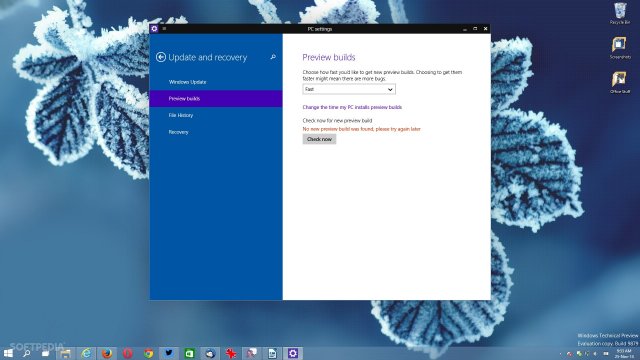Open Thunderbird mail from taskbar
This screenshot has width=640, height=360.
tap(210, 353)
